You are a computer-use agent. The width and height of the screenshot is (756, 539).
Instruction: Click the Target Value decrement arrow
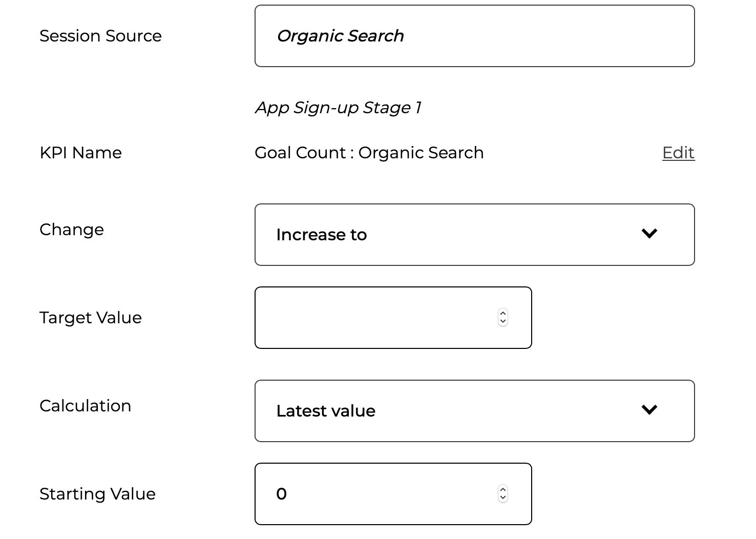click(x=503, y=322)
